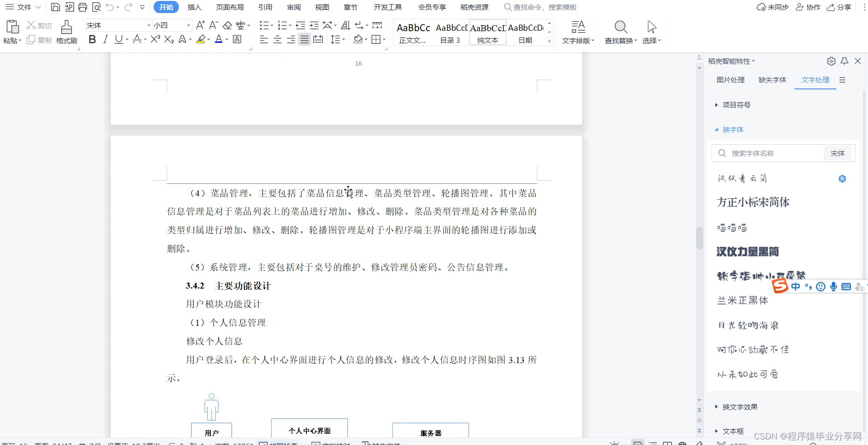The height and width of the screenshot is (445, 868).
Task: Select the Format Painter (格式刷) brush
Action: coord(67,32)
